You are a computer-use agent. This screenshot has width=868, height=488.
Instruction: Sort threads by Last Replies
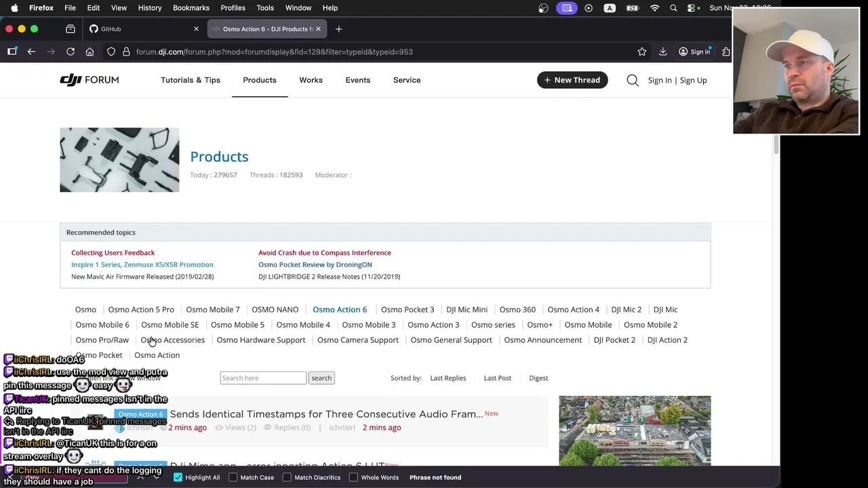[448, 378]
